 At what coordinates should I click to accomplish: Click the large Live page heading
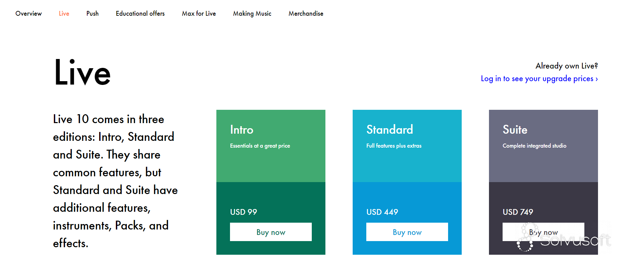82,73
